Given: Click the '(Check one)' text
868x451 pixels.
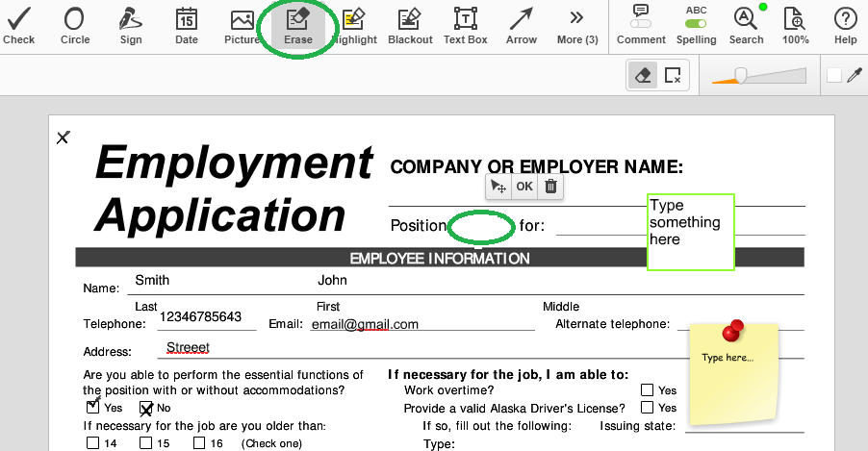Looking at the screenshot, I should tap(271, 443).
